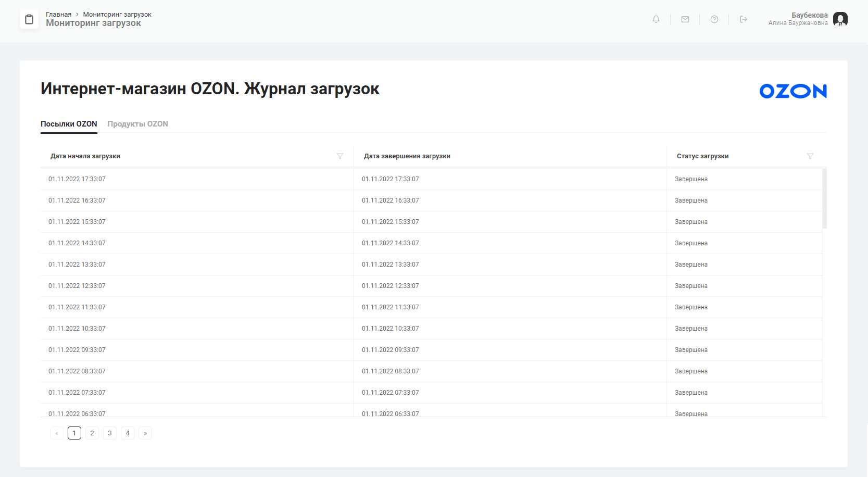
Task: Open the help question mark icon
Action: coord(714,19)
